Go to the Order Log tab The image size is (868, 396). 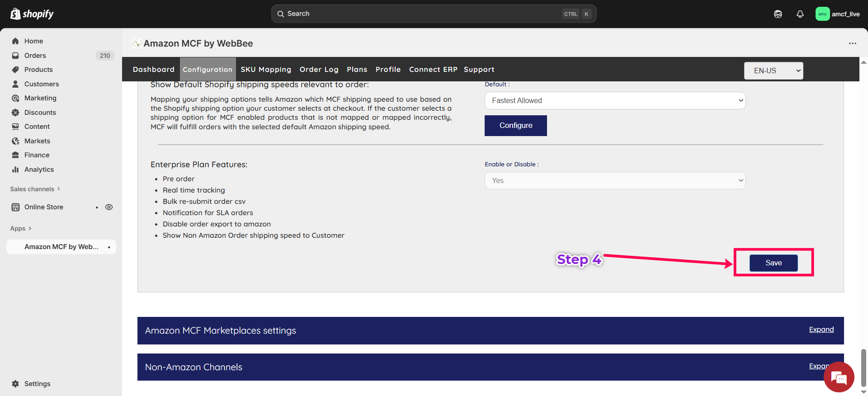point(319,70)
